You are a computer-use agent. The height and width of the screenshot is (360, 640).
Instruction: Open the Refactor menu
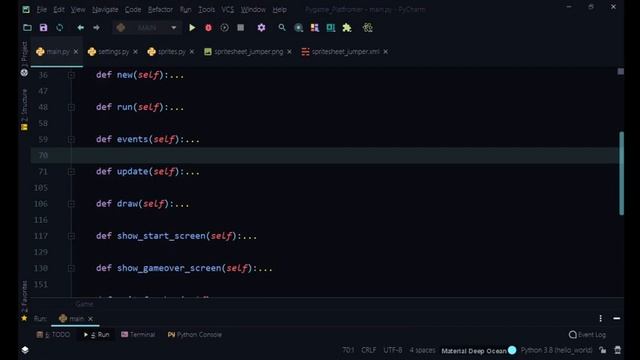[x=160, y=9]
